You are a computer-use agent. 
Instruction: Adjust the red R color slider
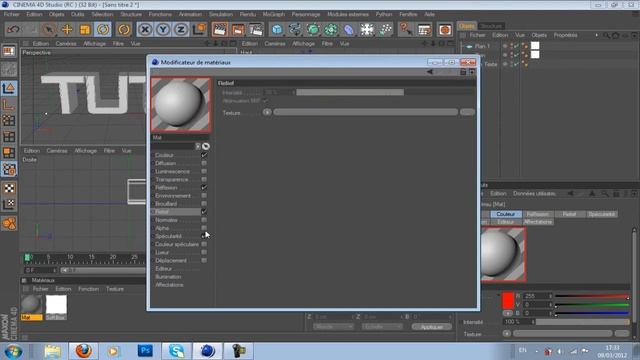[x=592, y=296]
